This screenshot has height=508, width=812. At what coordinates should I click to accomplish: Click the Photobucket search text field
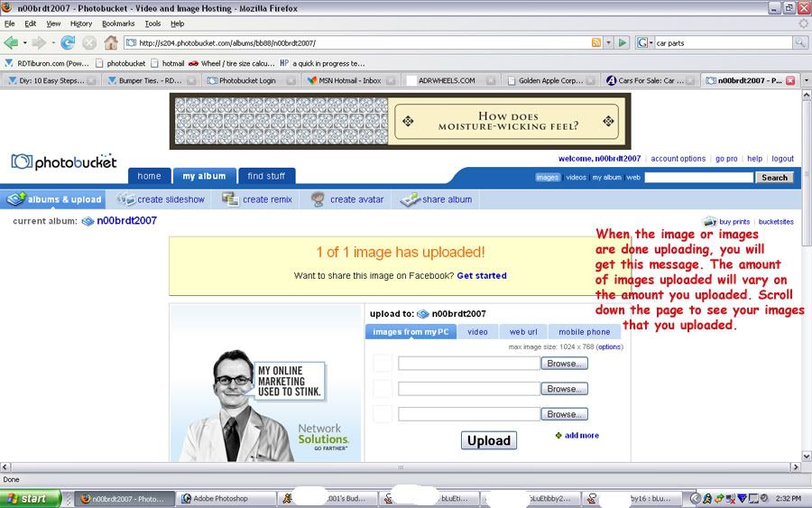tap(698, 178)
